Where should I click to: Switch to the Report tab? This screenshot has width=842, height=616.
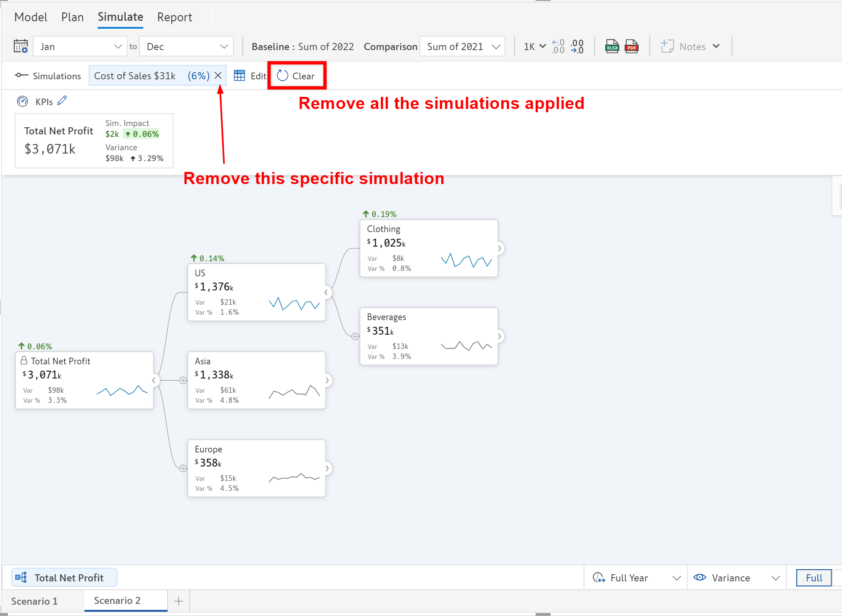tap(174, 17)
